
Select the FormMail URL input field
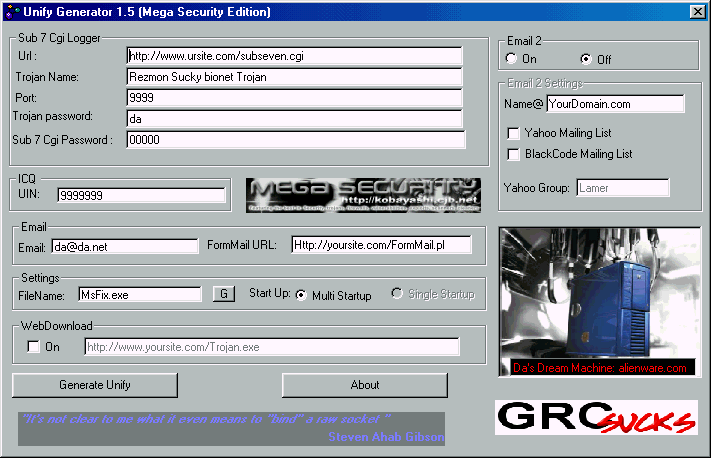tap(380, 246)
